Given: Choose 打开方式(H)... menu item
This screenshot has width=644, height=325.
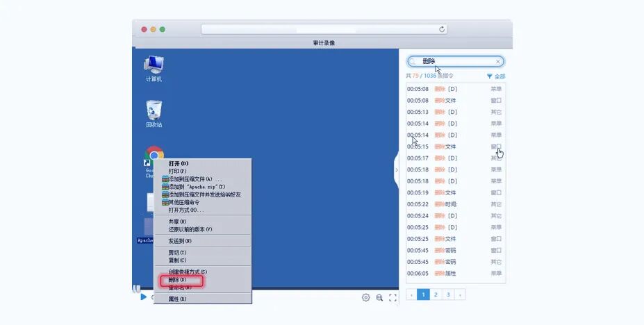Looking at the screenshot, I should click(202, 210).
